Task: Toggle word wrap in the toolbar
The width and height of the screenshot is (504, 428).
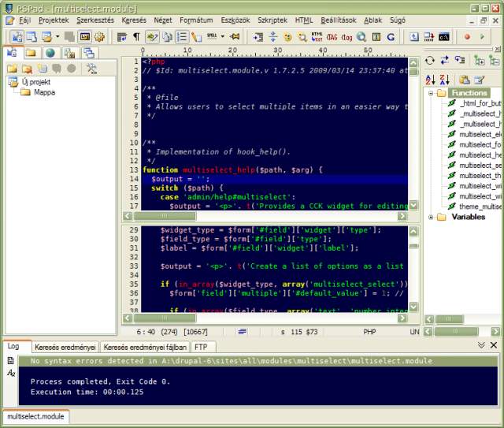Action: [x=121, y=37]
